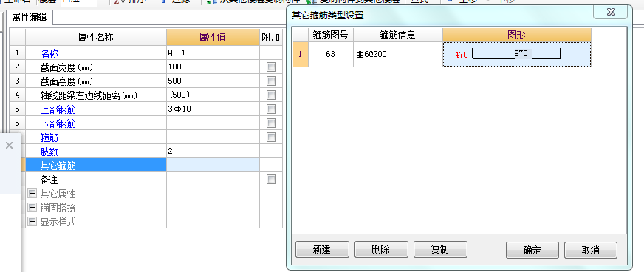Click the 箍筋图号 column header
This screenshot has width=644, height=272.
click(331, 35)
